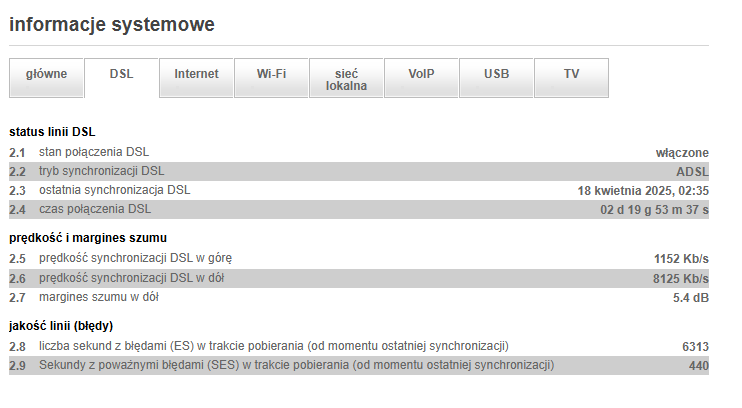Viewport: 742px width, 408px height.
Task: Open the główne tab
Action: coord(46,74)
